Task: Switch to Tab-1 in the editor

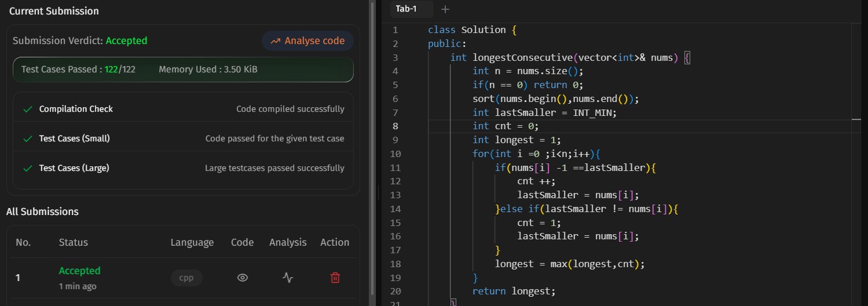Action: point(406,9)
